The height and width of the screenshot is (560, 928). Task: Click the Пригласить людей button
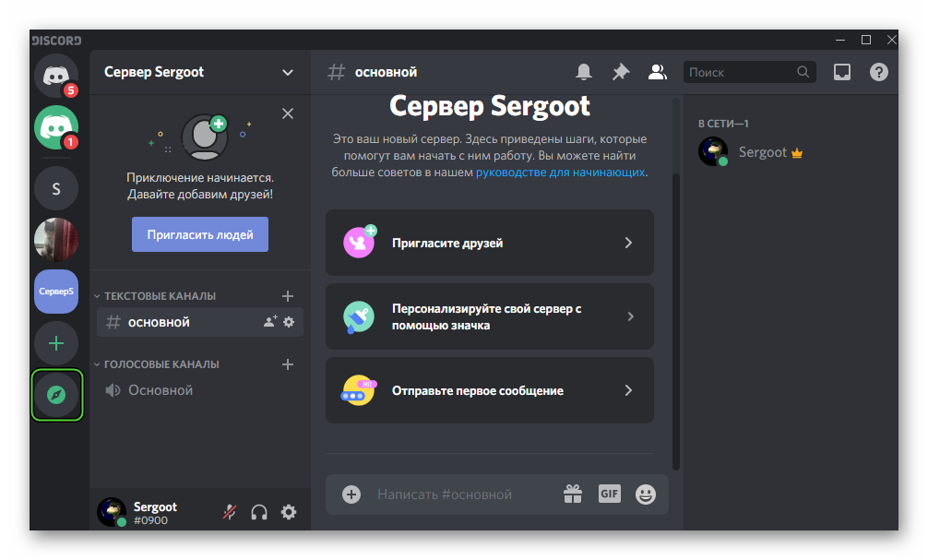click(199, 234)
